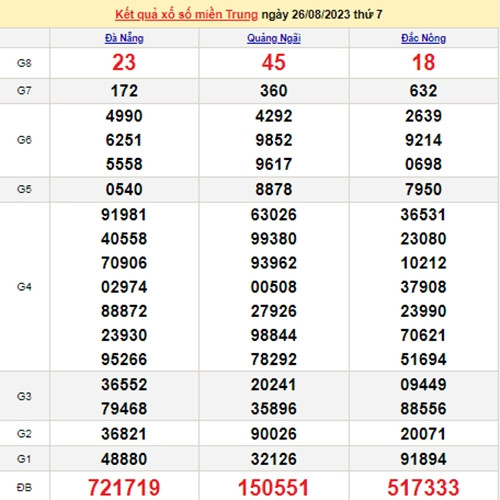Select G4 number 23930
This screenshot has width=500, height=500.
[x=124, y=335]
